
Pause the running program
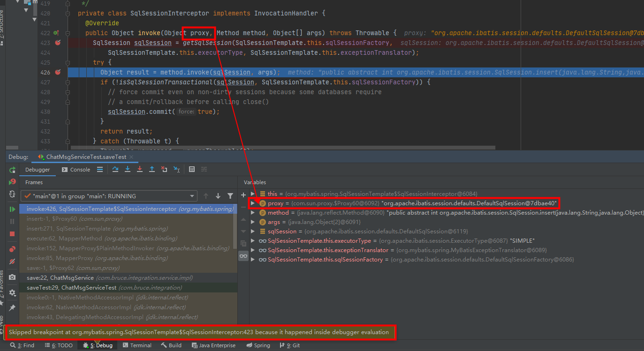[x=12, y=221]
